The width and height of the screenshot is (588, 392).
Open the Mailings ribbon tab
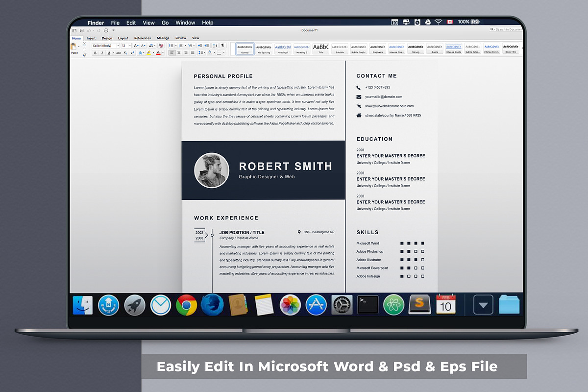click(x=163, y=38)
